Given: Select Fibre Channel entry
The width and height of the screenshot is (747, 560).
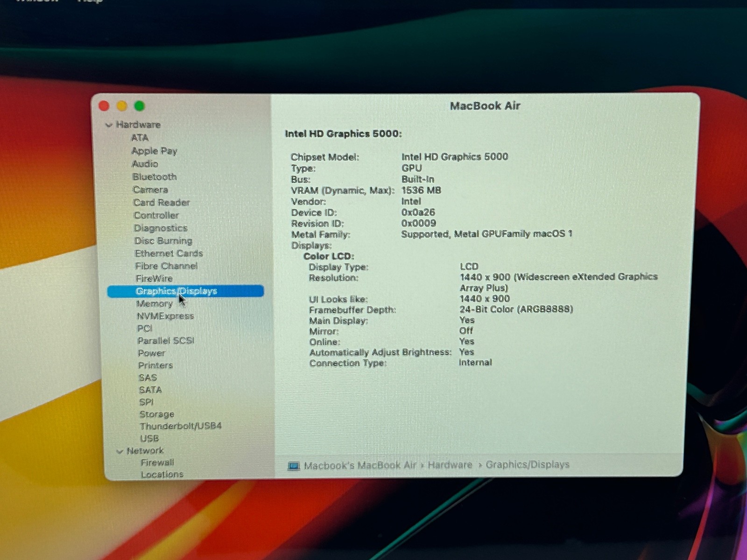Looking at the screenshot, I should 166,266.
